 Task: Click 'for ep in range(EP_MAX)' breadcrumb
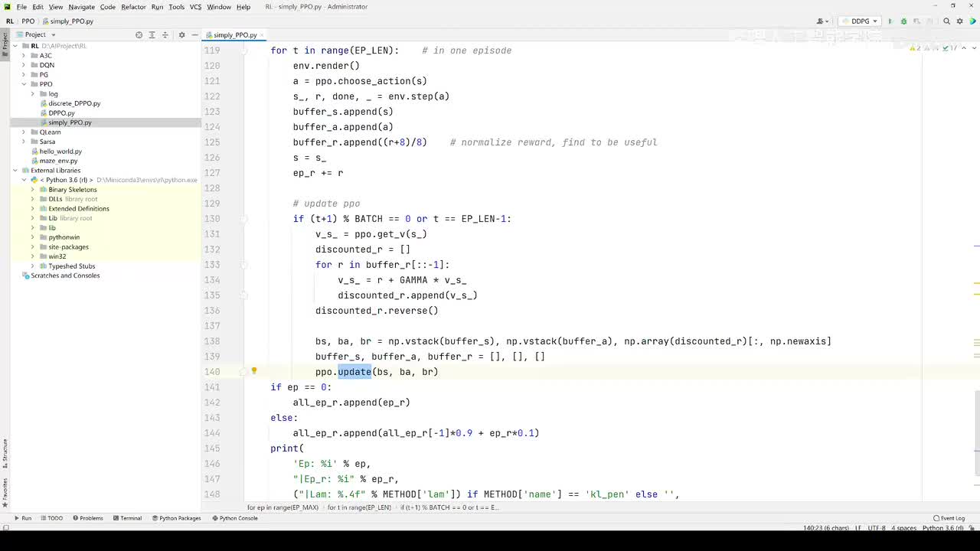click(283, 507)
